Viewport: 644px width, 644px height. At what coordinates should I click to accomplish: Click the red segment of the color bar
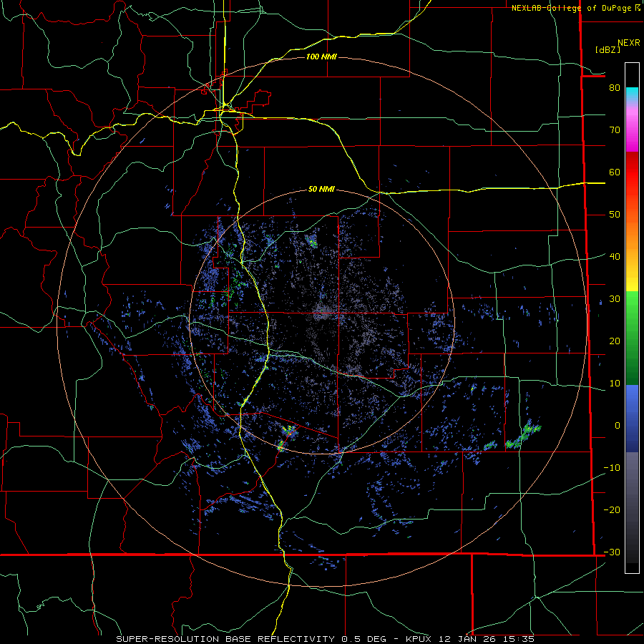(x=632, y=172)
